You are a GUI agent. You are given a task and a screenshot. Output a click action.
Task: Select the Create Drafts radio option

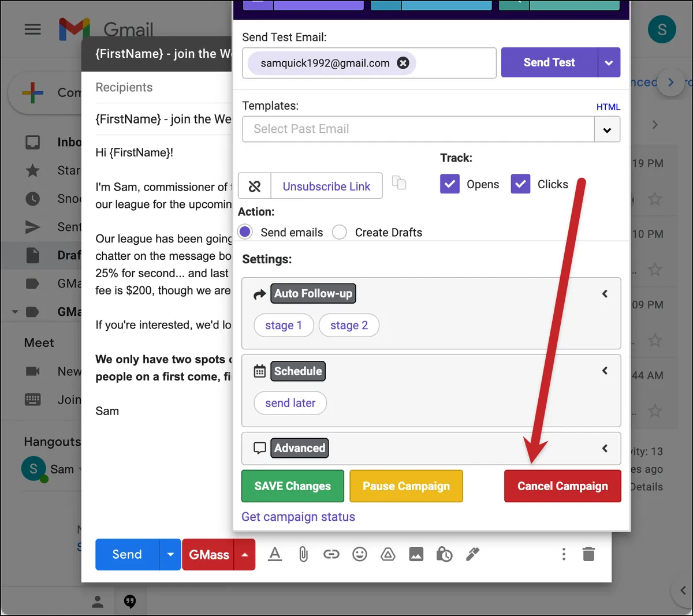click(x=340, y=232)
